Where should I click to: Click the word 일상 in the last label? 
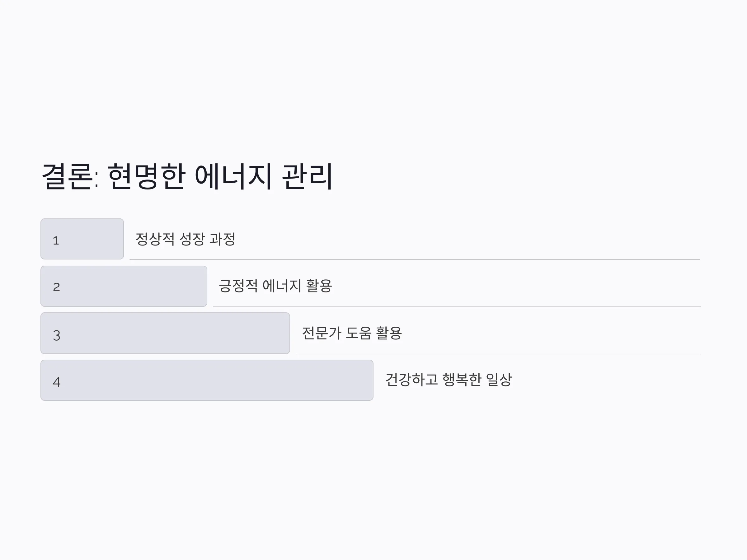[499, 380]
